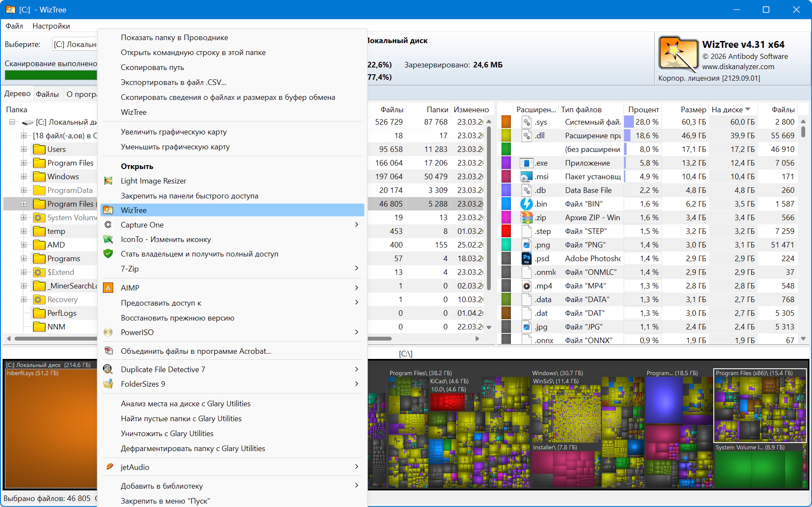Expand the Users folder tree node
This screenshot has height=507, width=812.
pyautogui.click(x=24, y=149)
